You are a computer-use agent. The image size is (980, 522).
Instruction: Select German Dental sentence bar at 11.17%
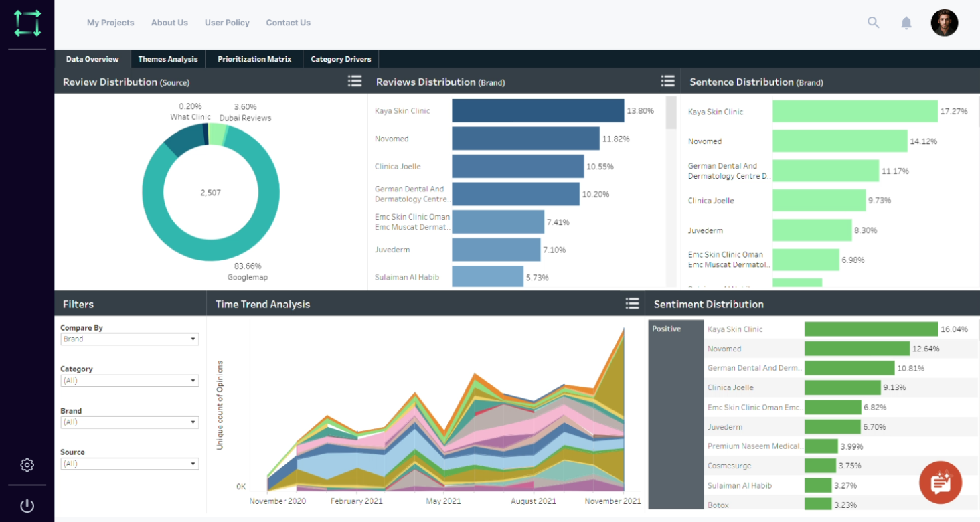pos(825,171)
